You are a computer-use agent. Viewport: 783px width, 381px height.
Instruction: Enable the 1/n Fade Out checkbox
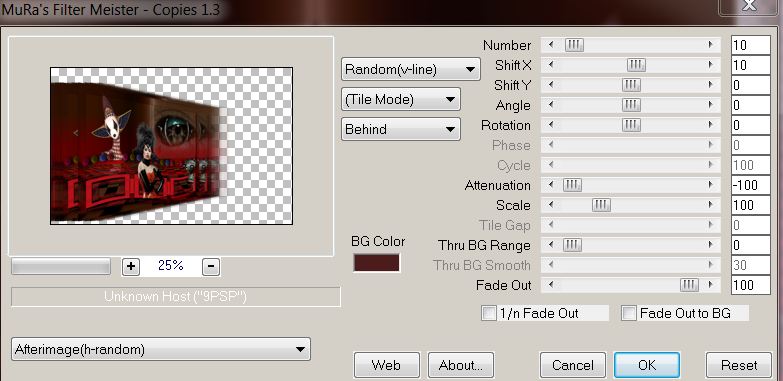pyautogui.click(x=488, y=314)
